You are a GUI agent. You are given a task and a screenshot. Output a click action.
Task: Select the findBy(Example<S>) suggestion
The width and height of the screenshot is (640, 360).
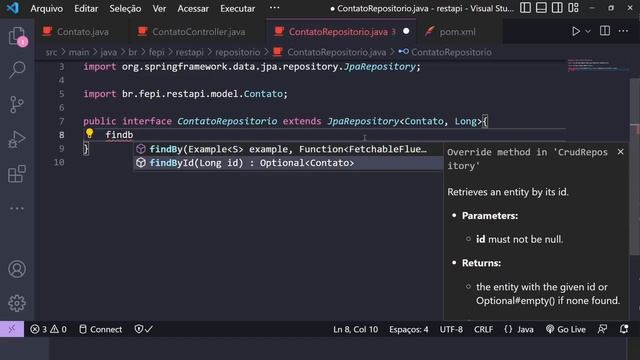(288, 149)
